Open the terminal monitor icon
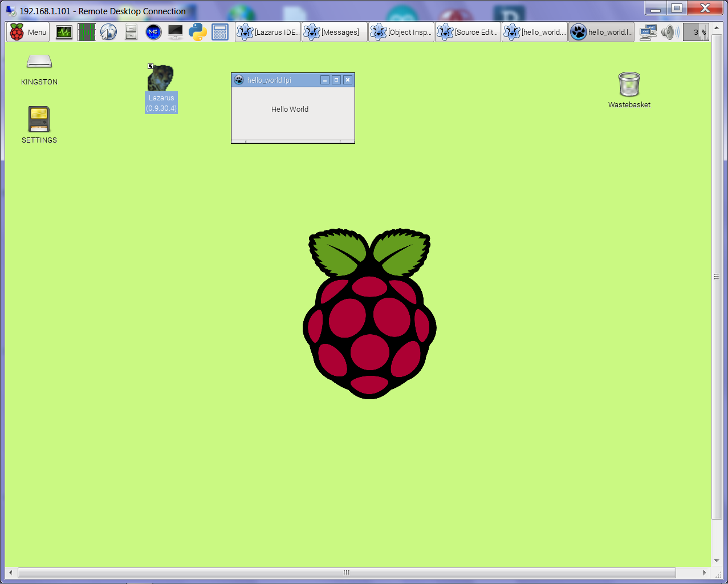Screen dimensions: 728x584 (x=175, y=32)
